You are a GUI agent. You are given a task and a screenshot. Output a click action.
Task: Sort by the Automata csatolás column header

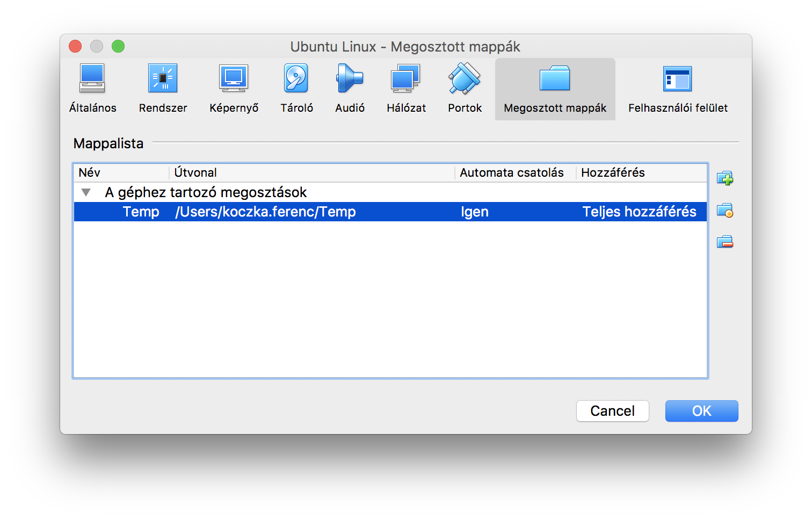(x=516, y=172)
